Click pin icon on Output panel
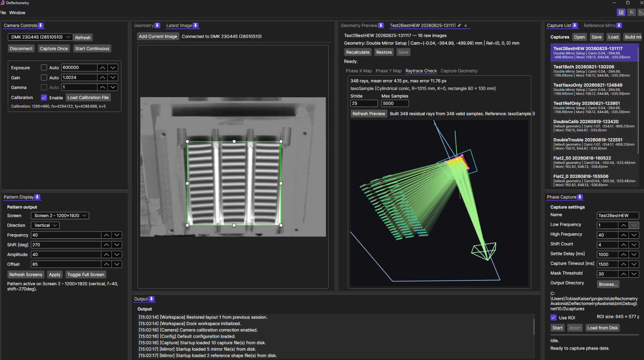This screenshot has width=644, height=360. coord(151,299)
